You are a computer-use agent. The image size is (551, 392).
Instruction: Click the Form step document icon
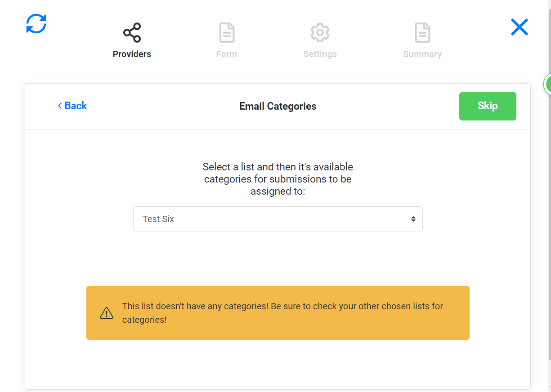click(x=227, y=32)
